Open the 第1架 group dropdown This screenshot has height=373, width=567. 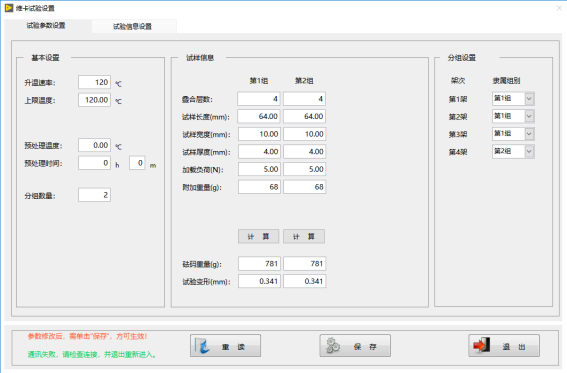pyautogui.click(x=513, y=99)
